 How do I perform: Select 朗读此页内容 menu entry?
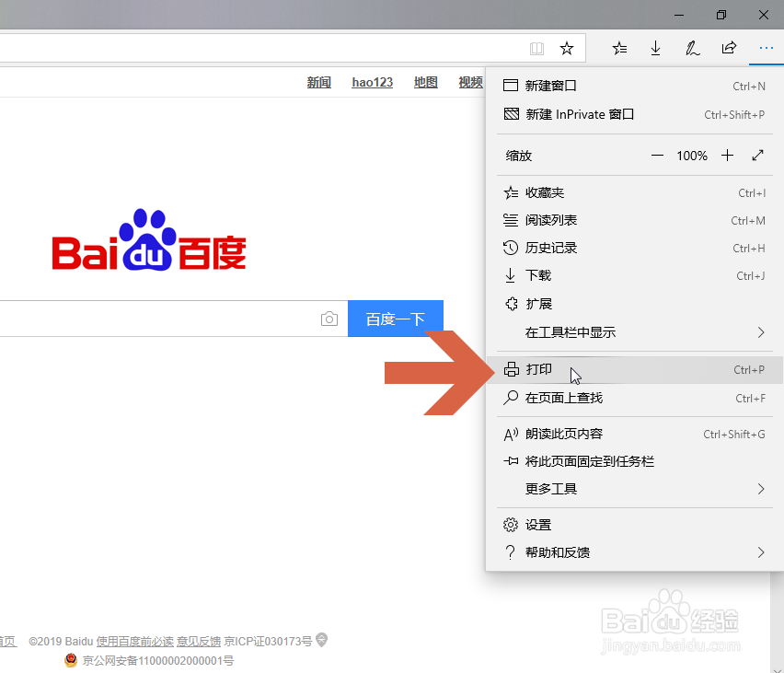635,434
